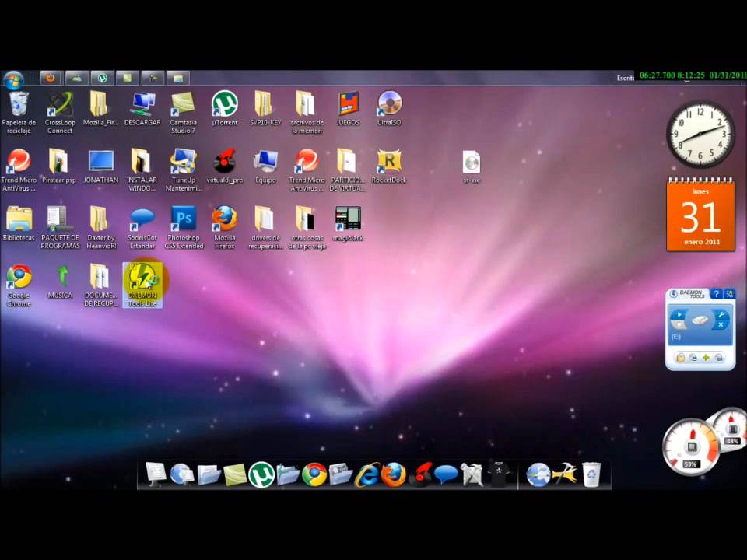Switch to uTorrent taskbar button
This screenshot has height=560, width=747.
(x=103, y=78)
